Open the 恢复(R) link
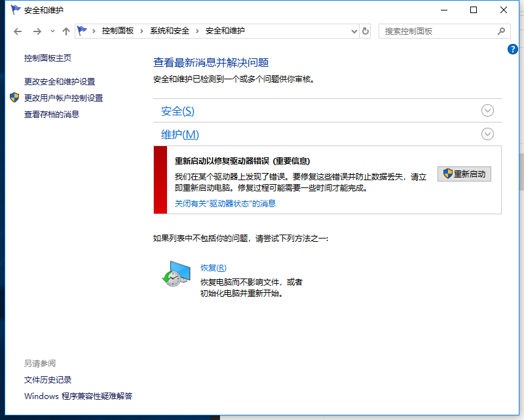 tap(213, 267)
